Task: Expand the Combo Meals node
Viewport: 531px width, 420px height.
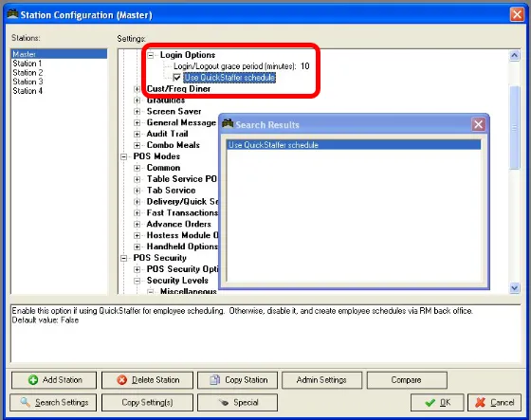Action: click(137, 145)
